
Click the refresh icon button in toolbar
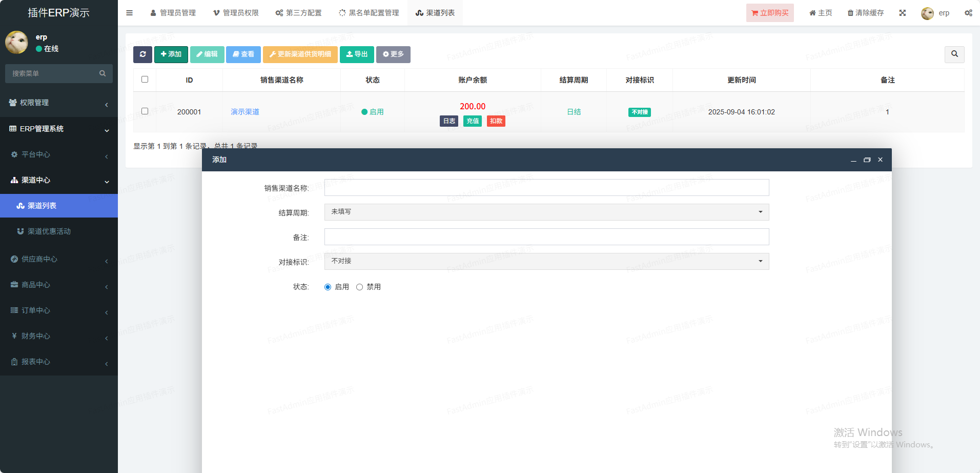click(x=142, y=54)
